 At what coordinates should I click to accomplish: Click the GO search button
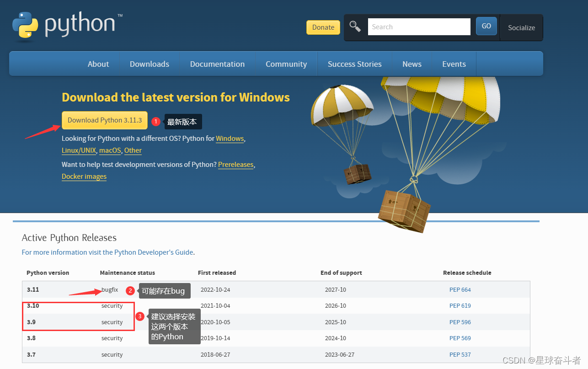[486, 26]
